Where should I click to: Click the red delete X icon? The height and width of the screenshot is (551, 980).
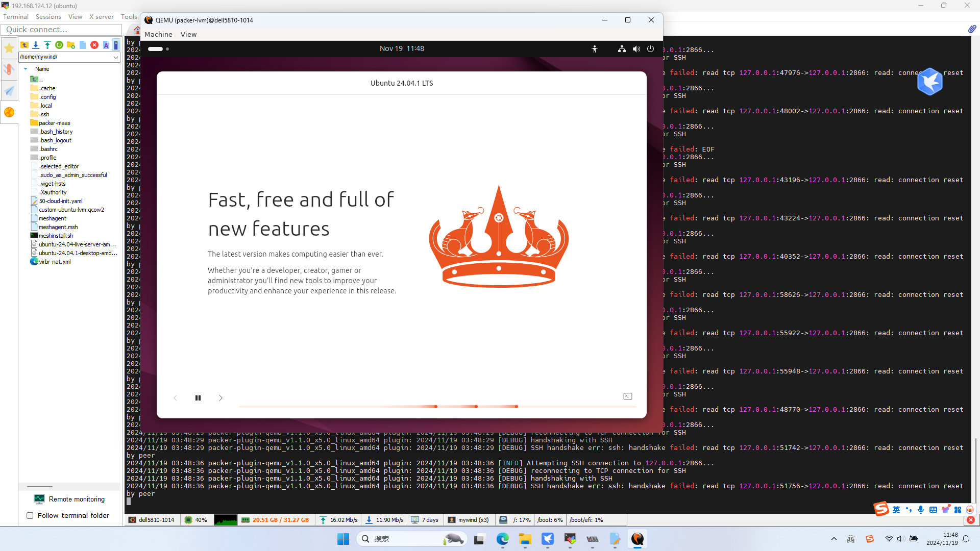(94, 45)
